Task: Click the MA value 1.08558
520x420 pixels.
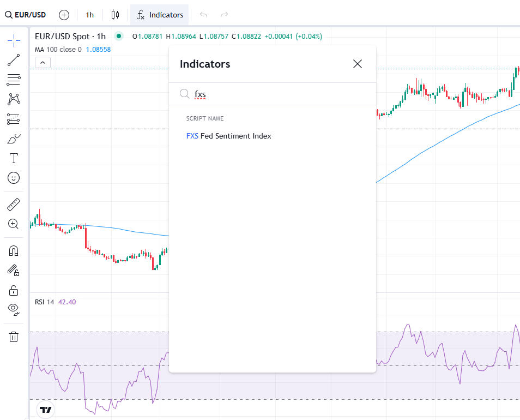Action: click(99, 50)
